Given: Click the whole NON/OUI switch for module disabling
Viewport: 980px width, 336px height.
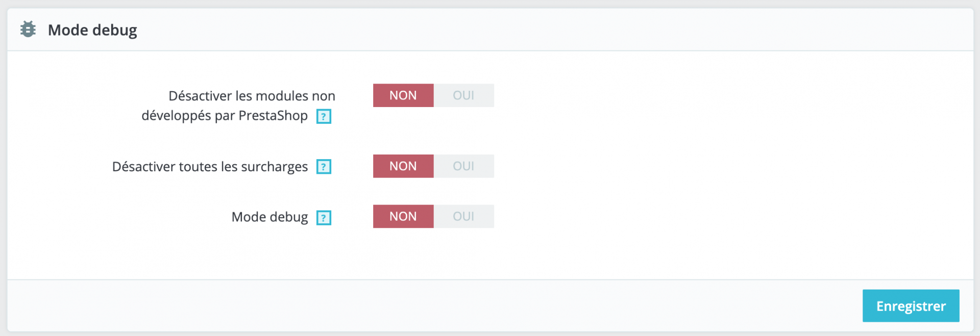Looking at the screenshot, I should 433,95.
